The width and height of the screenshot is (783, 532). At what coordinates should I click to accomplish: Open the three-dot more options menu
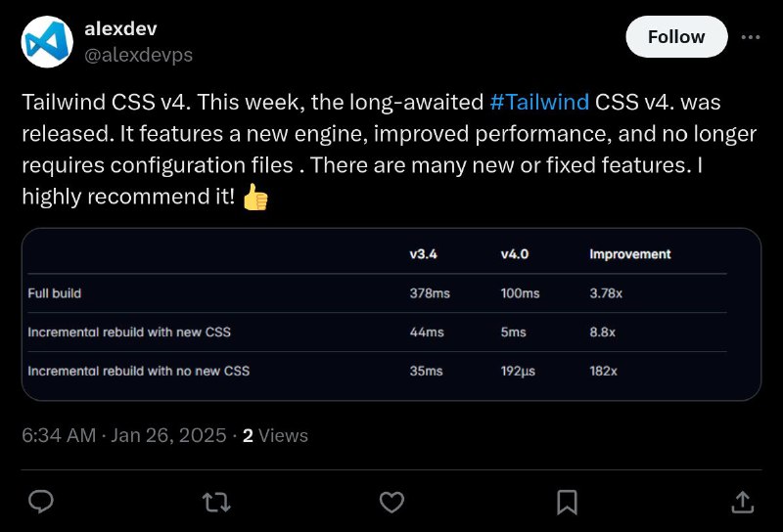[751, 37]
